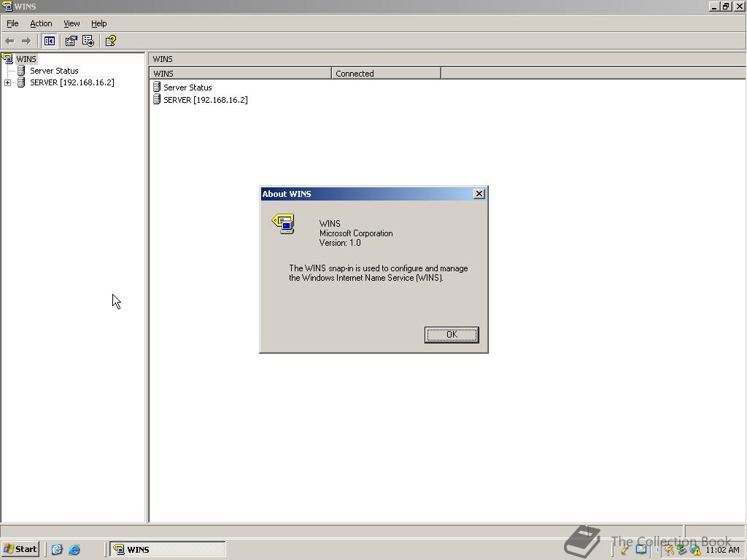Select SERVER [192.168.16.2] label in console tree

pos(72,82)
